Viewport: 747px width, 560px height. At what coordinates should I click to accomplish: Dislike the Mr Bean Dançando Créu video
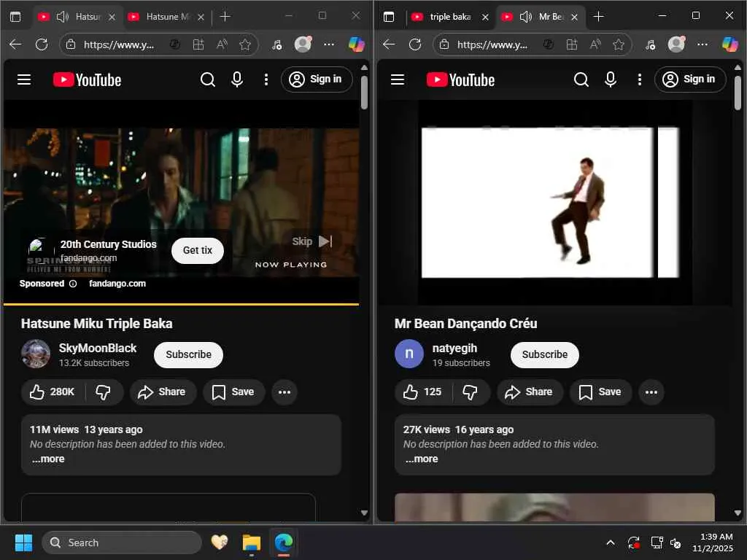pos(471,392)
